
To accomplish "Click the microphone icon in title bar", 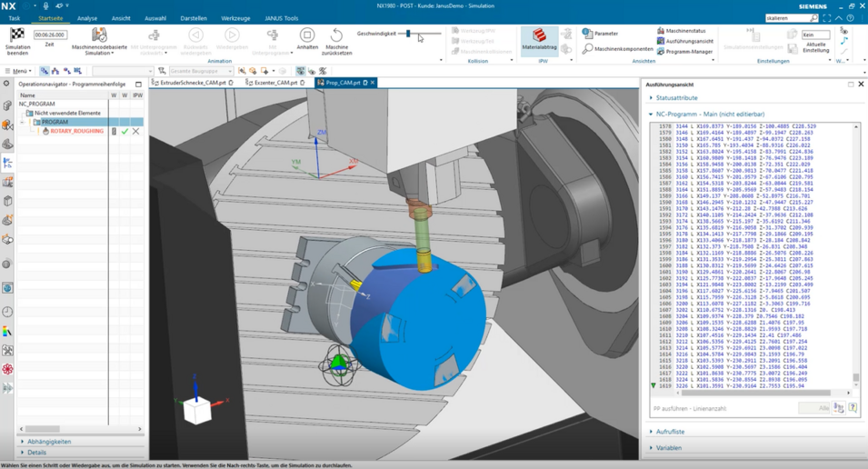I will point(45,5).
